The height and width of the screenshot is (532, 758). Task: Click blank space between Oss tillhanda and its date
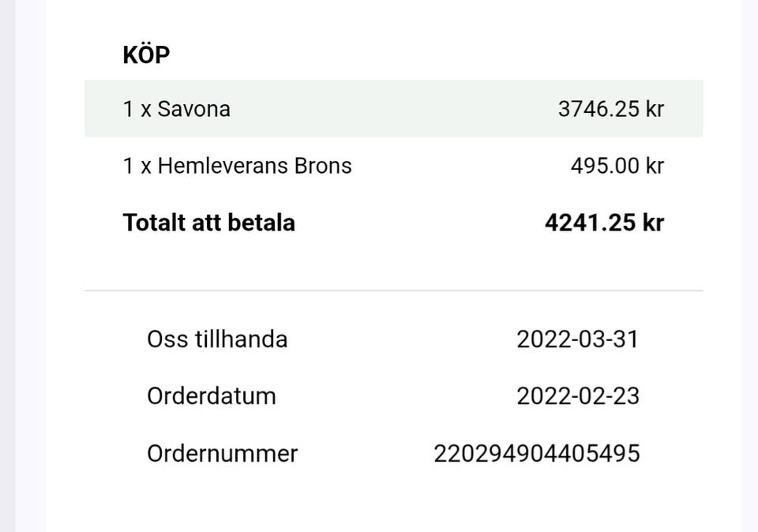click(403, 339)
